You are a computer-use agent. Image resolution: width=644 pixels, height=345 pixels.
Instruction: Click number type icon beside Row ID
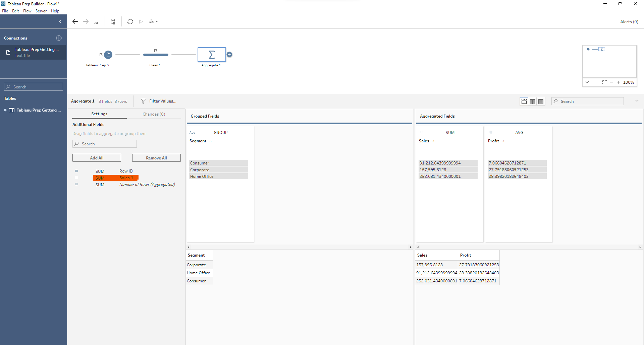point(76,171)
